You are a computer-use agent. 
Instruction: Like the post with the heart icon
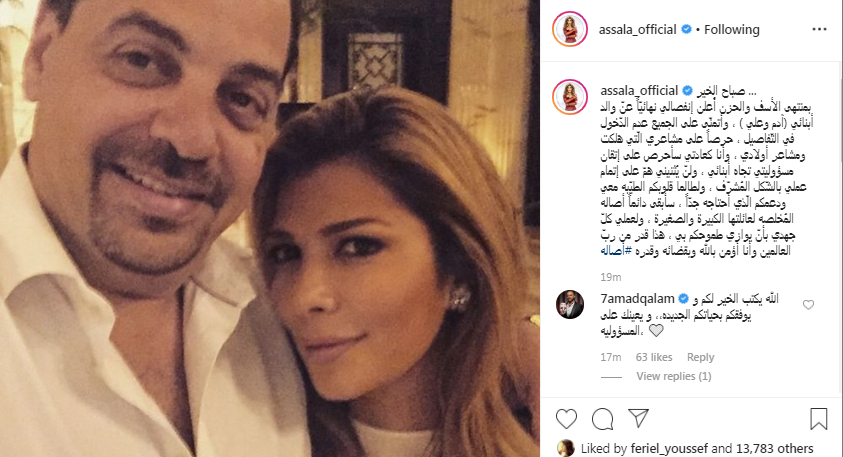coord(566,419)
